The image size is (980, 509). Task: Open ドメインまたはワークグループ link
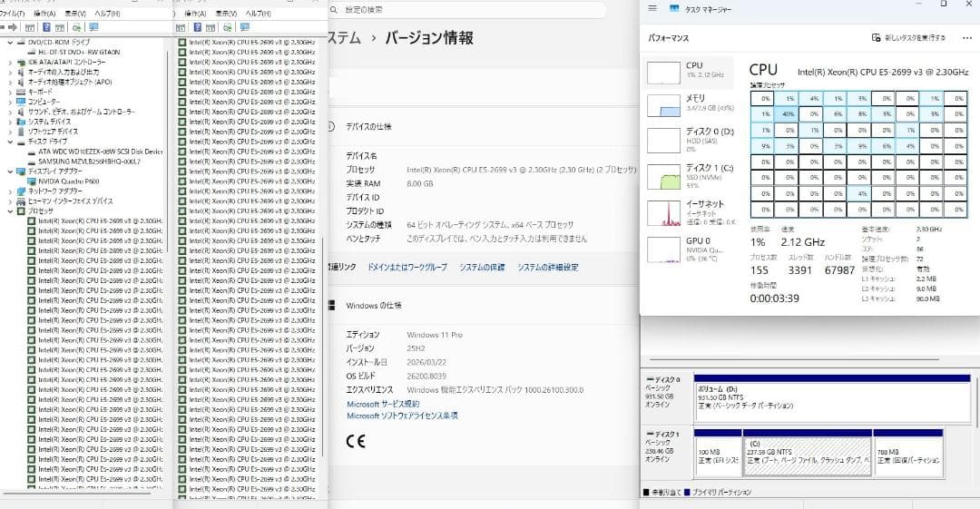pos(407,267)
